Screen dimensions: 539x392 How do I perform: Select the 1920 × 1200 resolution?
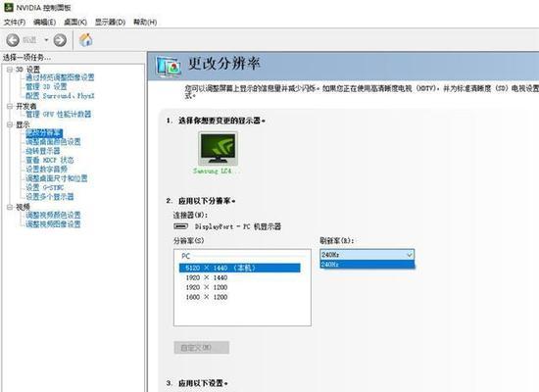pyautogui.click(x=206, y=287)
